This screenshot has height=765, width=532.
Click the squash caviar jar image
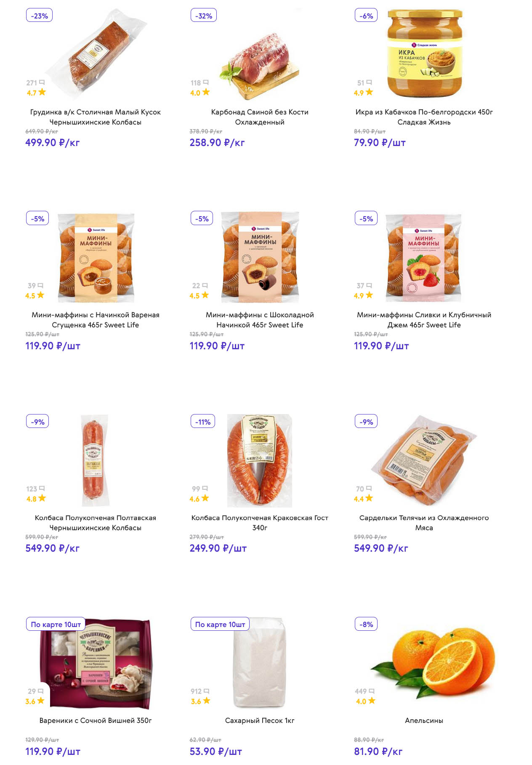(424, 53)
